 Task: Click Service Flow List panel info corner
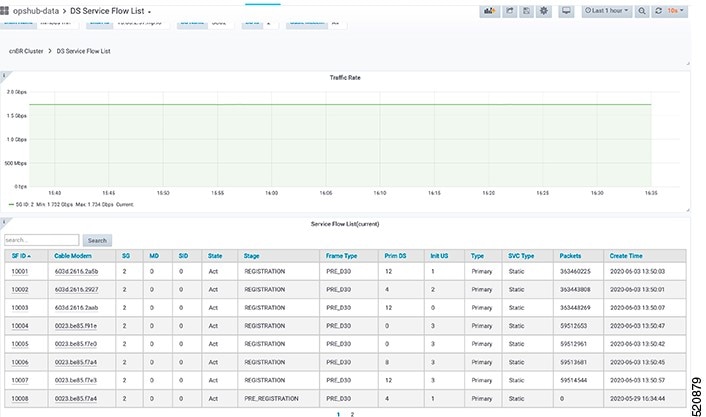click(5, 222)
